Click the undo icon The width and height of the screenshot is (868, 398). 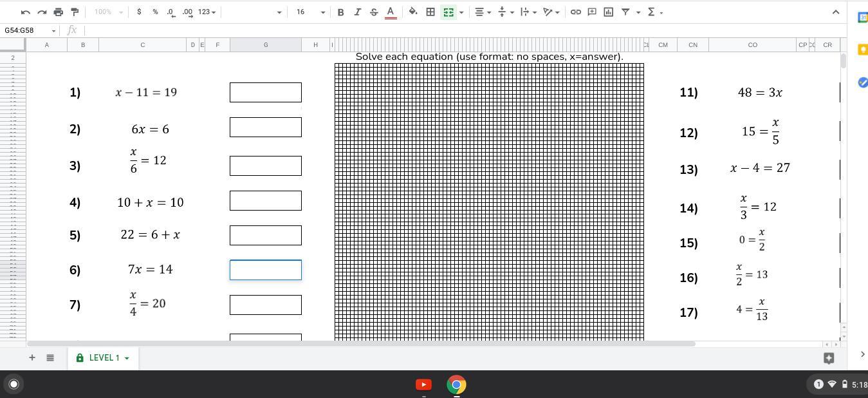tap(26, 12)
